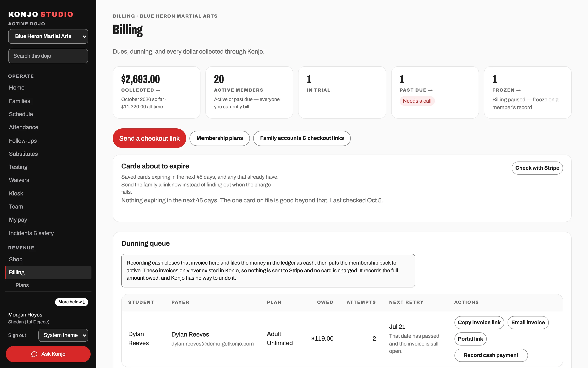Image resolution: width=588 pixels, height=368 pixels.
Task: Click the Morgan Reyes profile name
Action: (25, 314)
